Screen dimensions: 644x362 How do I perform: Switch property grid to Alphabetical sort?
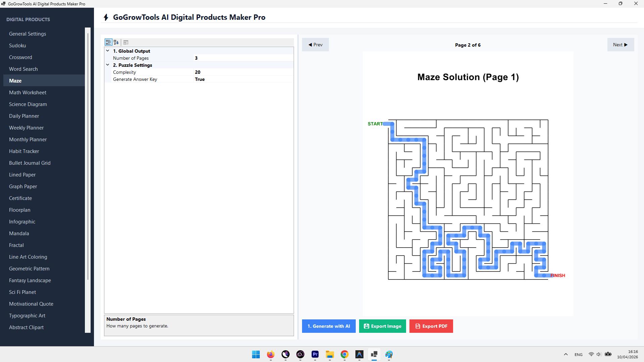[116, 42]
